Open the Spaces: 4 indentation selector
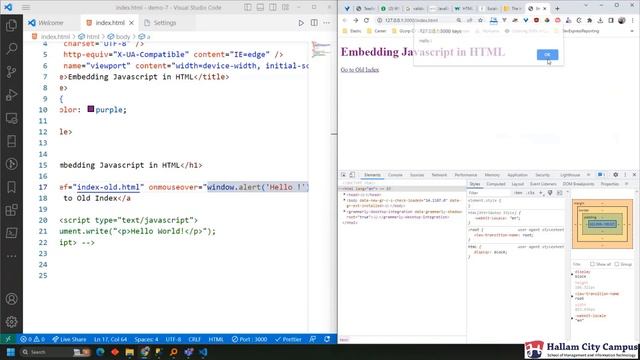 coord(146,339)
